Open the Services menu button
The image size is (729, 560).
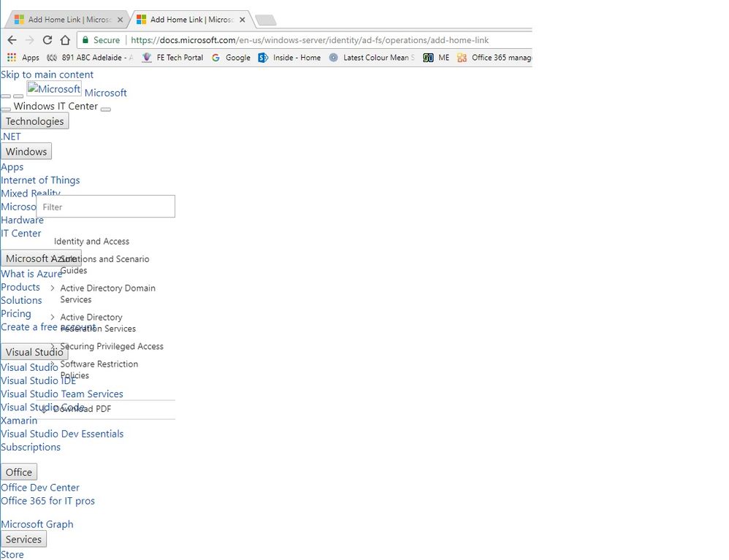pyautogui.click(x=23, y=539)
